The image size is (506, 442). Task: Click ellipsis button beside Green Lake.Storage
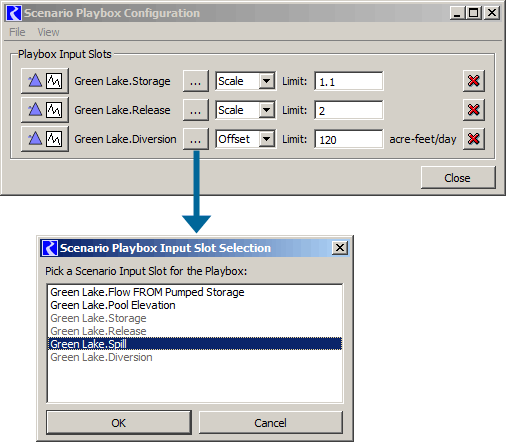pos(196,81)
